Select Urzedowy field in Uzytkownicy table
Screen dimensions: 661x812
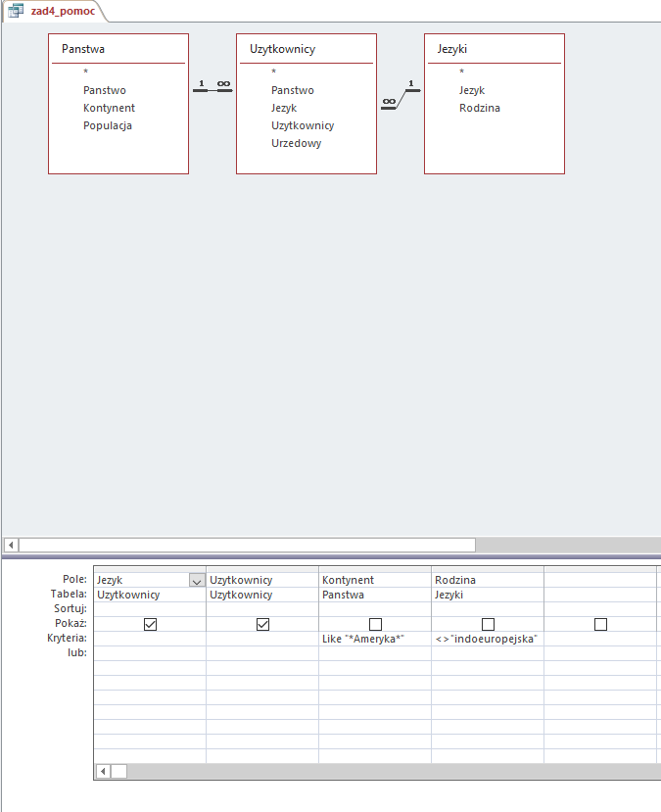tap(296, 143)
